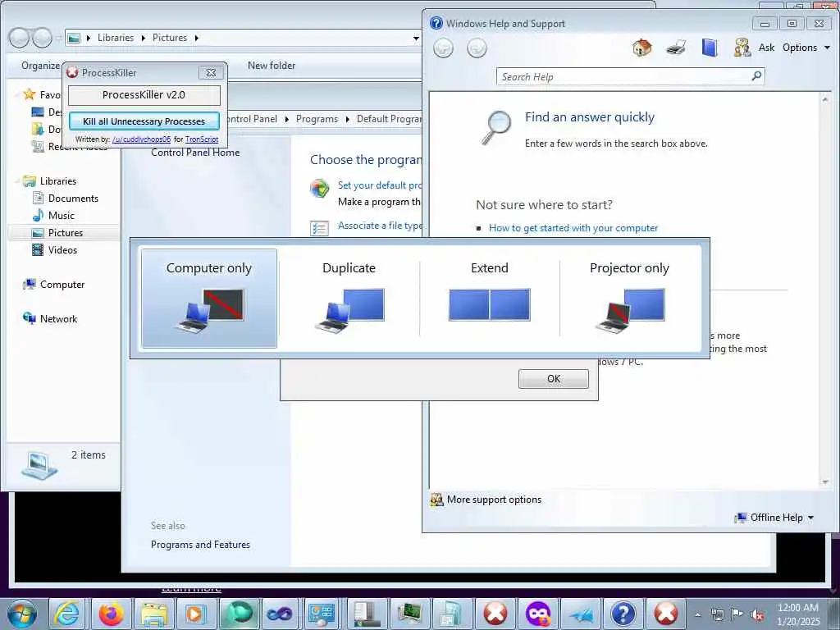
Task: Open Internet Explorer from the taskbar
Action: (x=67, y=614)
